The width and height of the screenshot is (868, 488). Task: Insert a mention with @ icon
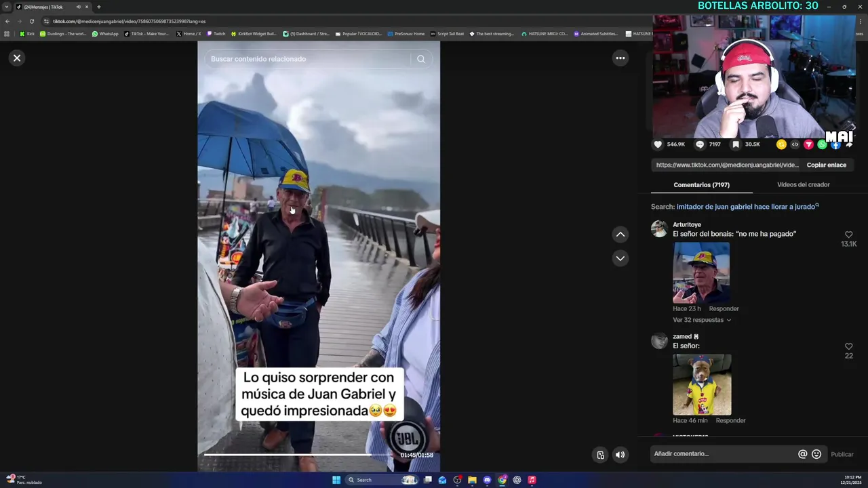802,454
